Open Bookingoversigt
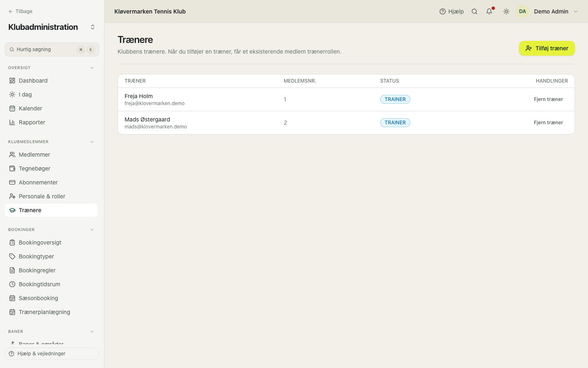Screen dimensions: 588x368 [x=51, y=242]
